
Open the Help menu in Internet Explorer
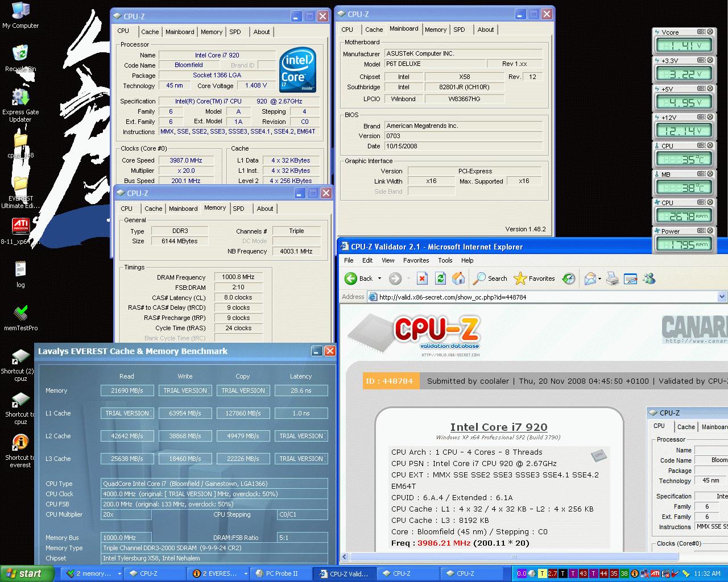[x=468, y=260]
